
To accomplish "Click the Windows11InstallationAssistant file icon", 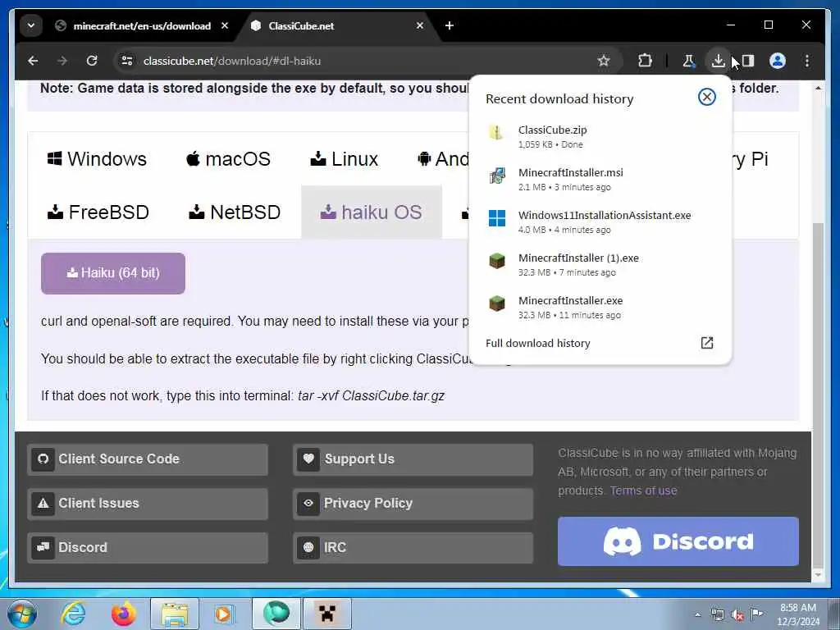I will point(496,218).
